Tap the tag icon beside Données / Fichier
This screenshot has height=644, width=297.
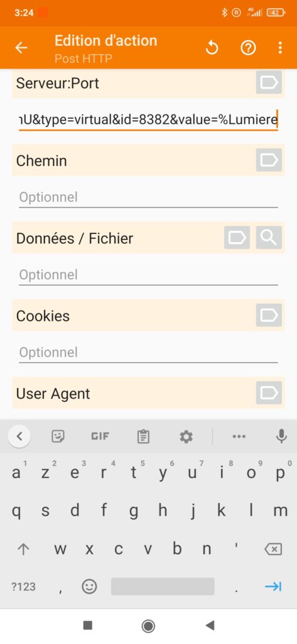tap(237, 237)
